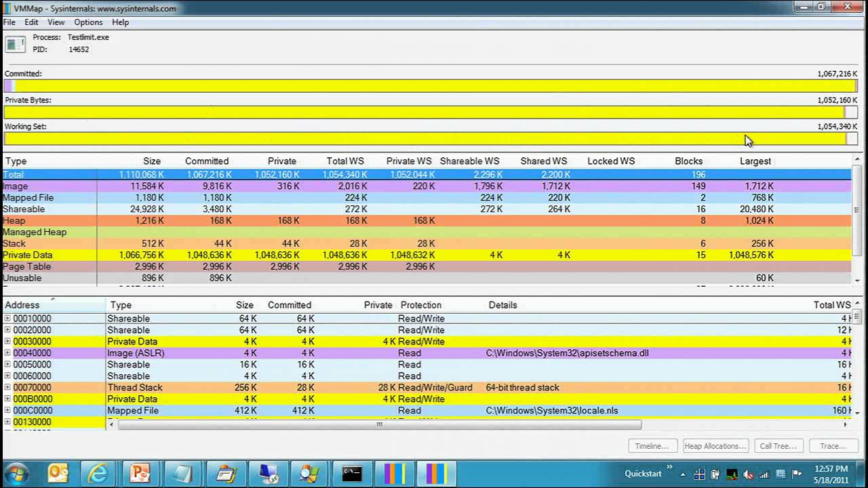Click the Working Set usage bar
Image resolution: width=868 pixels, height=488 pixels.
tap(431, 139)
